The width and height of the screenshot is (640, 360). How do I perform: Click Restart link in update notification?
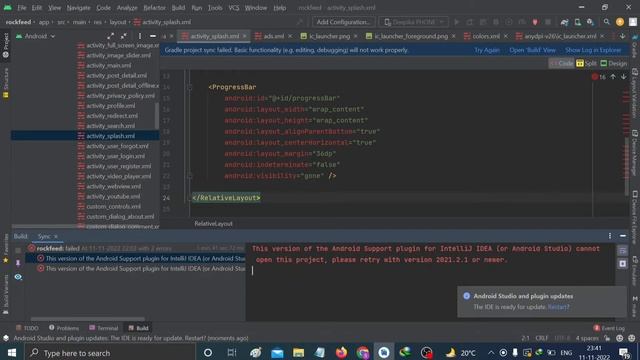click(x=558, y=307)
